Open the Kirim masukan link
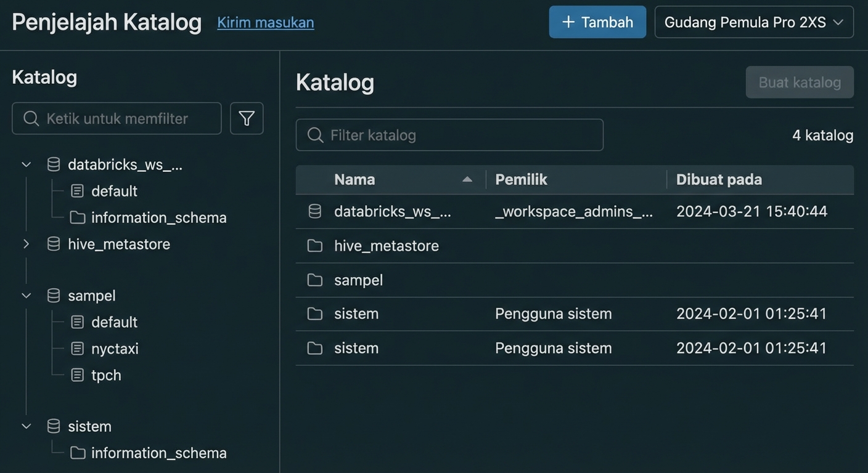Image resolution: width=868 pixels, height=473 pixels. tap(265, 22)
